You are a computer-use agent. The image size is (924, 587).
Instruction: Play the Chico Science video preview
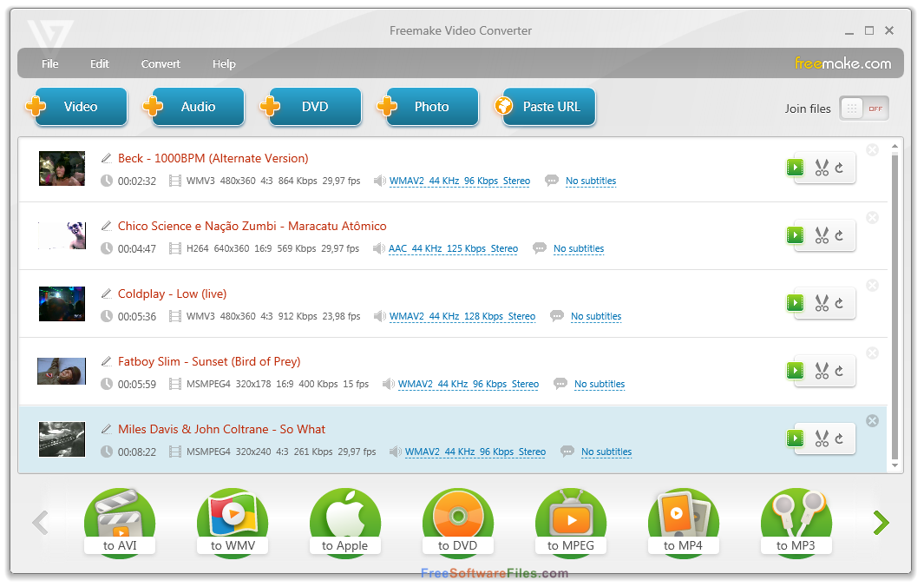795,235
